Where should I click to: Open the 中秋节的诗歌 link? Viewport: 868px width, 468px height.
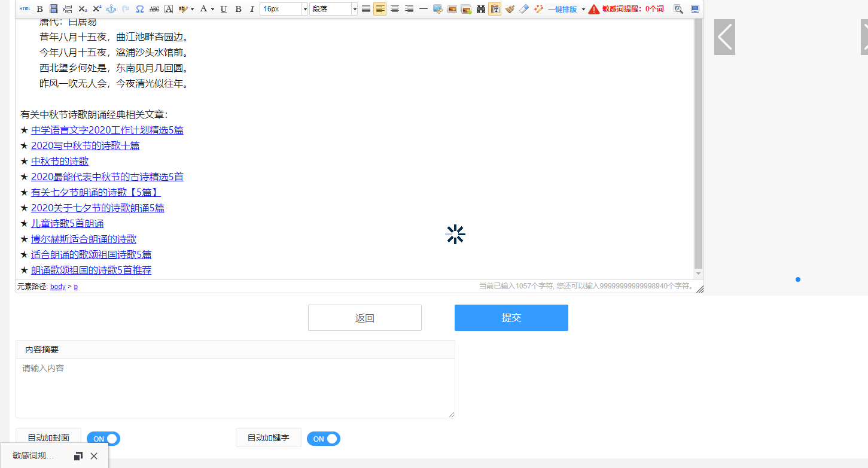[x=60, y=161]
